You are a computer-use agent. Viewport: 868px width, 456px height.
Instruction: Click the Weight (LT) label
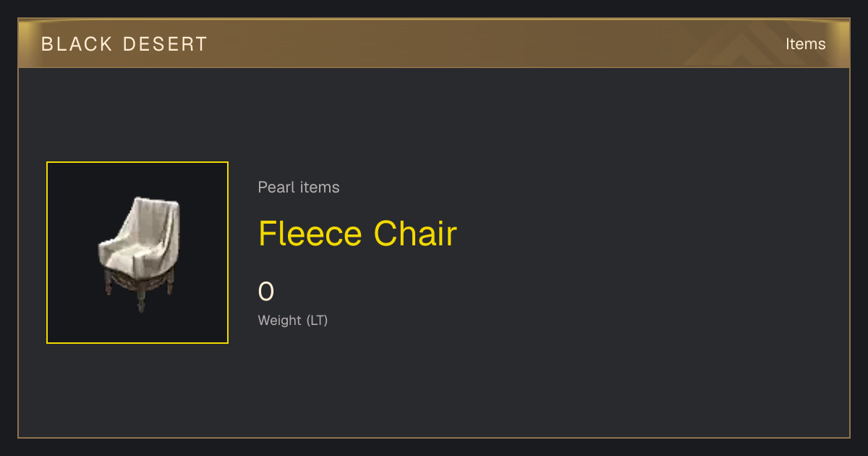(x=293, y=320)
